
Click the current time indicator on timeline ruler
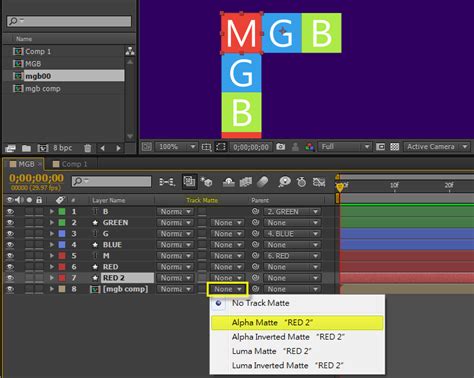point(340,187)
